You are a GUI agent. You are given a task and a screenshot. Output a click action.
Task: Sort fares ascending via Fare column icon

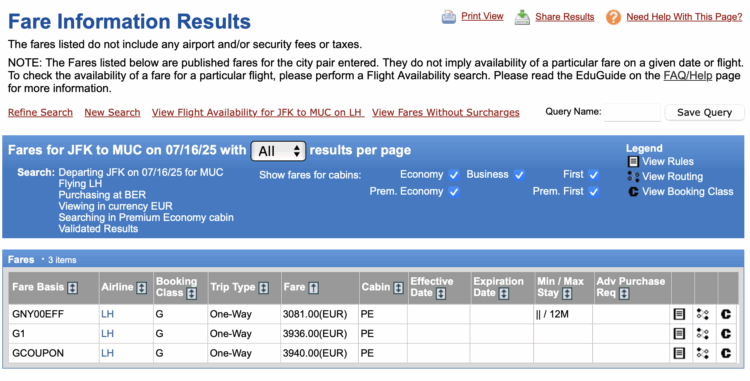click(x=313, y=288)
